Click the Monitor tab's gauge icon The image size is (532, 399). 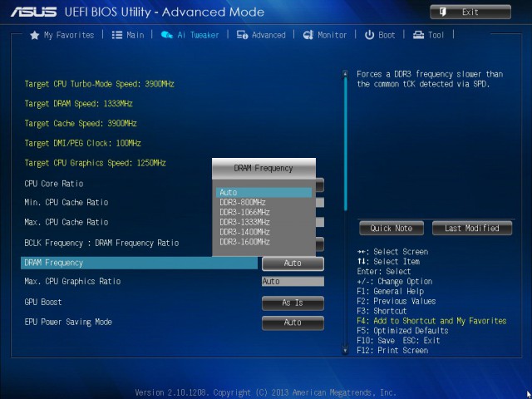tap(308, 35)
